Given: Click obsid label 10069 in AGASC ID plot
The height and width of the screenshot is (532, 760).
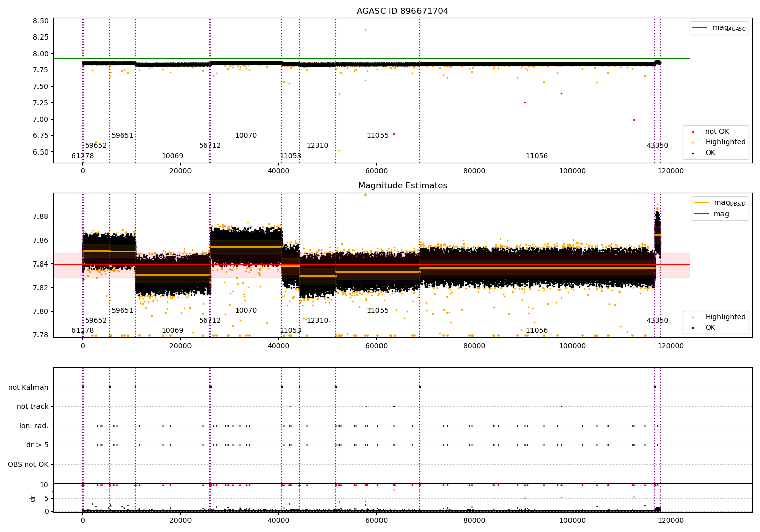Looking at the screenshot, I should [x=173, y=156].
